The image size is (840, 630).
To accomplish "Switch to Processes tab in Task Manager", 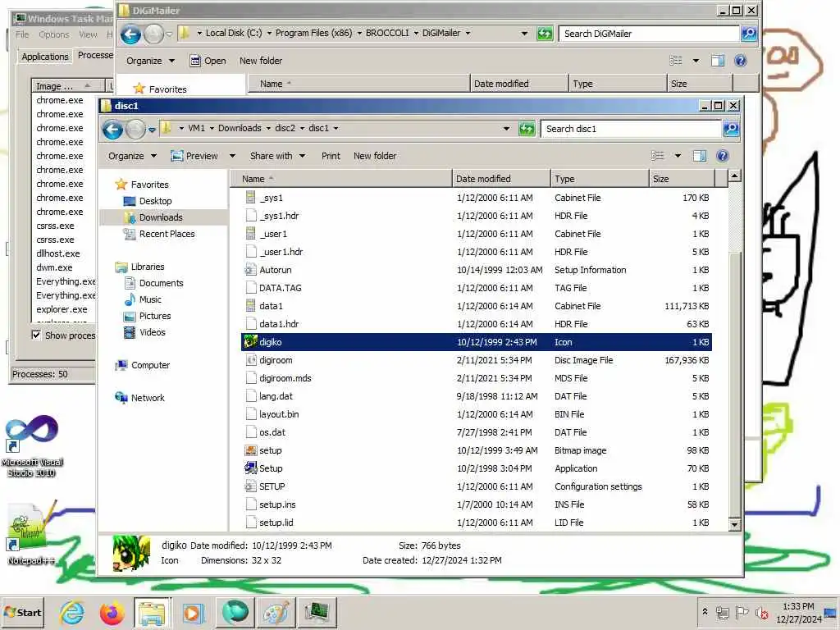I will point(95,55).
